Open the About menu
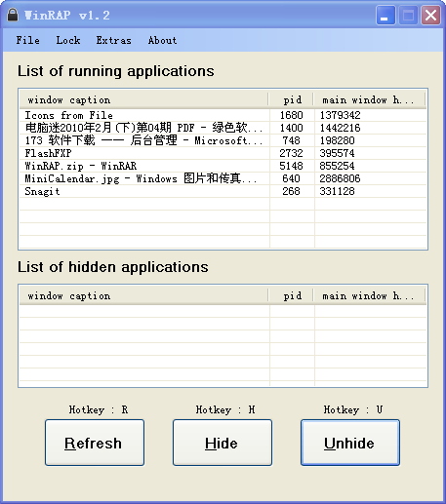This screenshot has height=504, width=446. coord(162,40)
